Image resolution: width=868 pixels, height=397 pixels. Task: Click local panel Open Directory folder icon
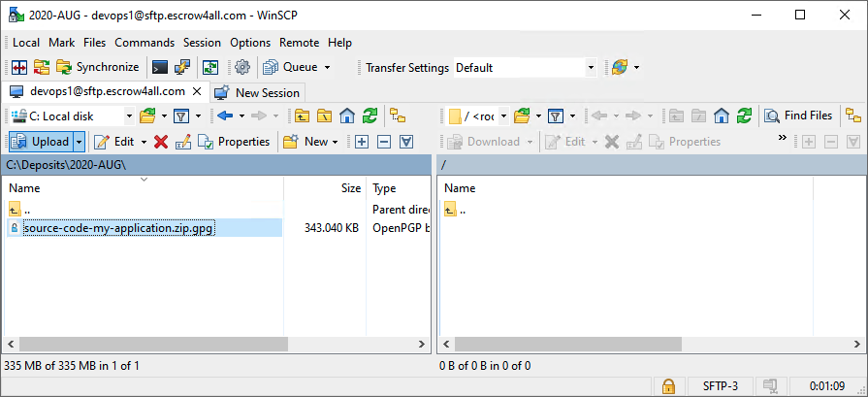pos(147,116)
